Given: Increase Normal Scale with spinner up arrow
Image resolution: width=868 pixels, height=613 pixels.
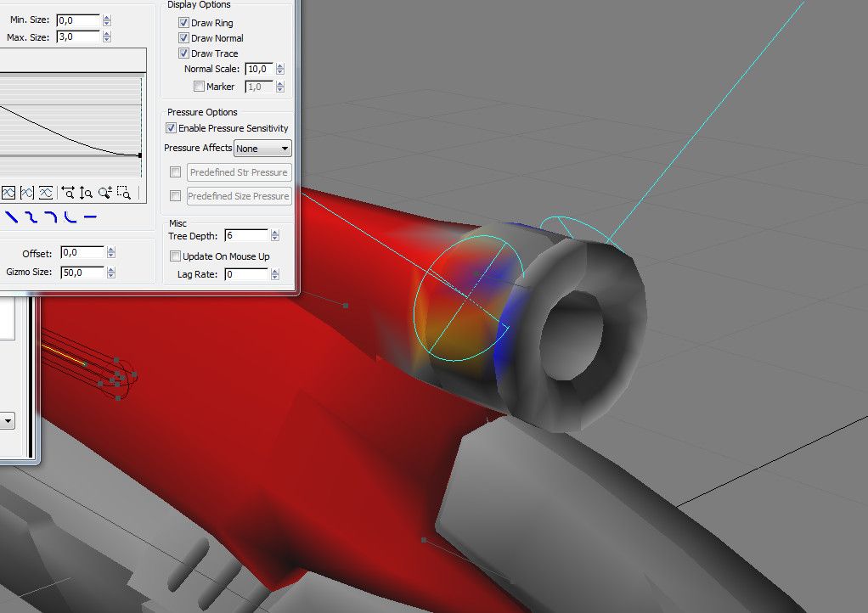Looking at the screenshot, I should click(x=280, y=66).
